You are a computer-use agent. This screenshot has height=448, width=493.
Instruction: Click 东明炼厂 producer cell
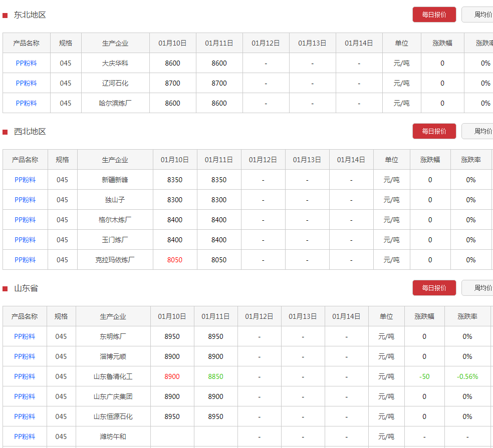pyautogui.click(x=113, y=336)
